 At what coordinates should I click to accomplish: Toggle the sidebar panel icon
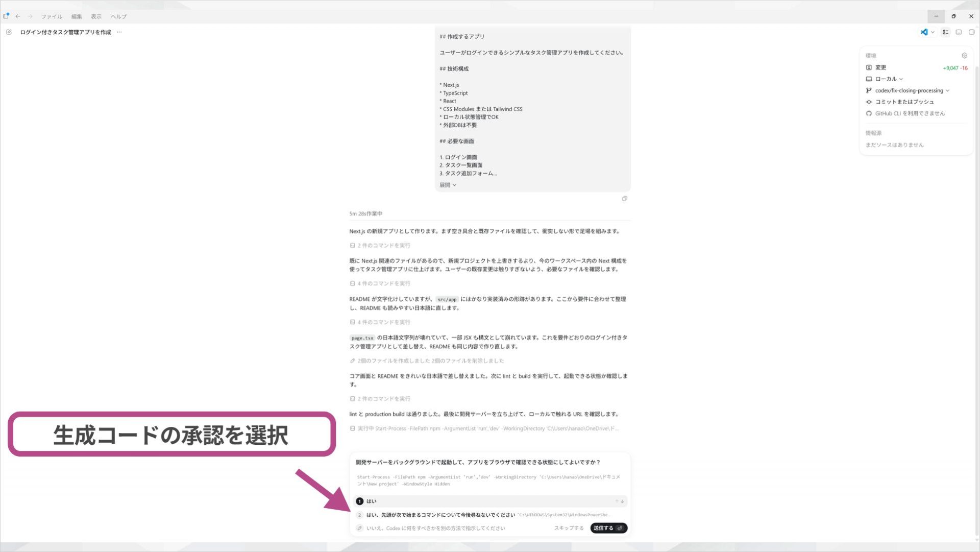[x=6, y=16]
